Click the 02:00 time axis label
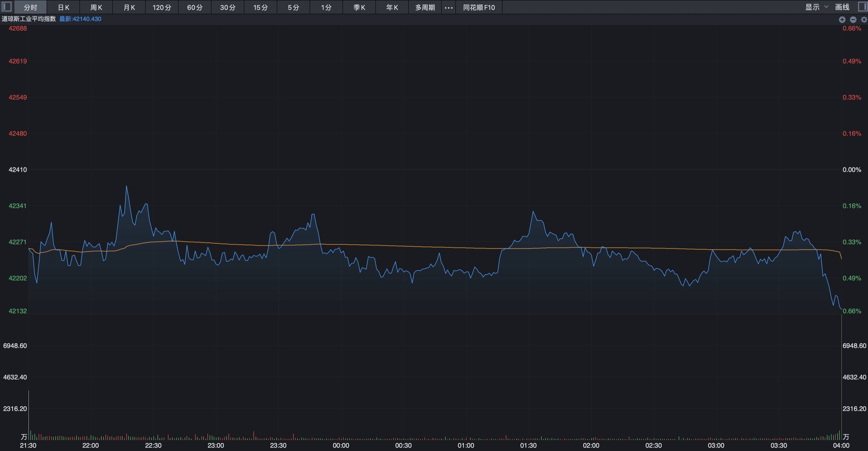This screenshot has width=868, height=451. [x=591, y=445]
